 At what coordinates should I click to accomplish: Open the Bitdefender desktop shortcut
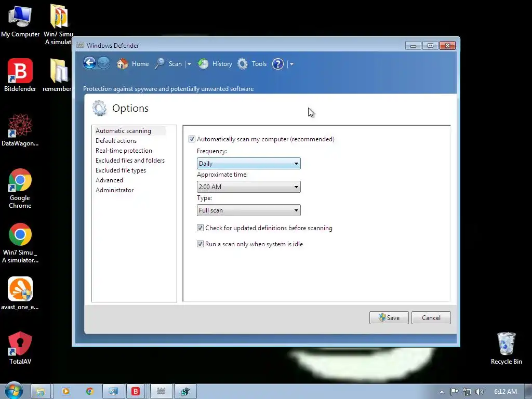[20, 75]
